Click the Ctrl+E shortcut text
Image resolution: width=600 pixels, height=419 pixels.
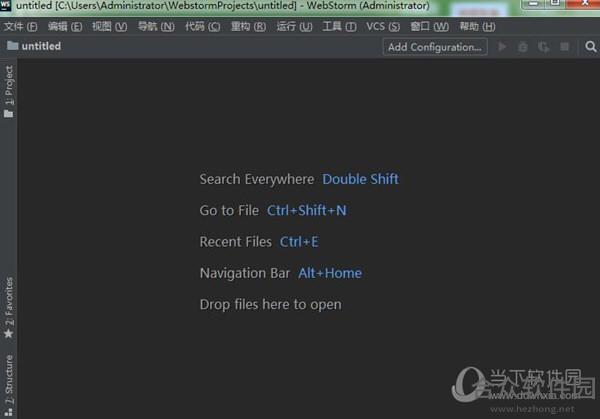(299, 242)
